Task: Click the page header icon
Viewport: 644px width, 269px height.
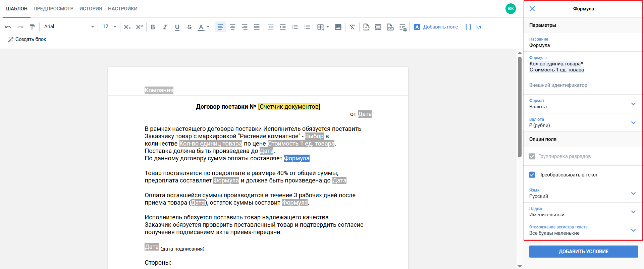Action: pos(378,27)
